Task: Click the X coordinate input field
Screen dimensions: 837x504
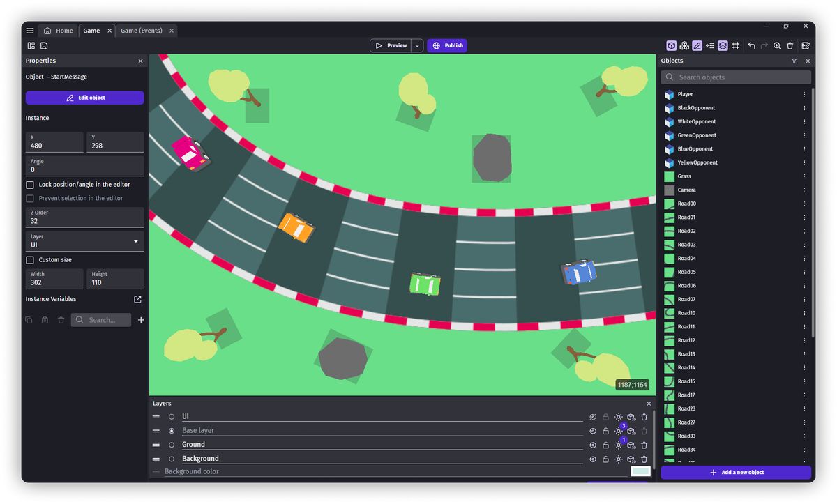Action: click(54, 144)
